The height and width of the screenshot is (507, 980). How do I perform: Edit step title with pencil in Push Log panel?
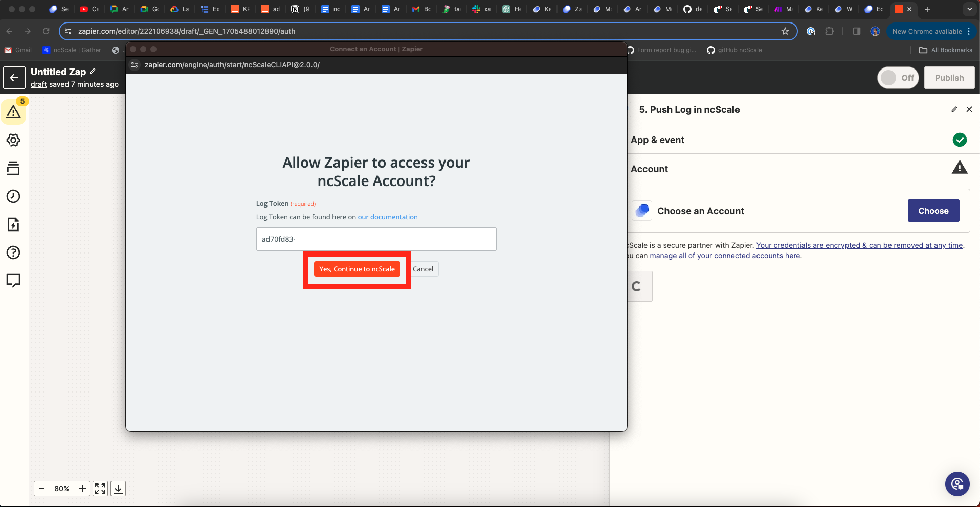954,109
